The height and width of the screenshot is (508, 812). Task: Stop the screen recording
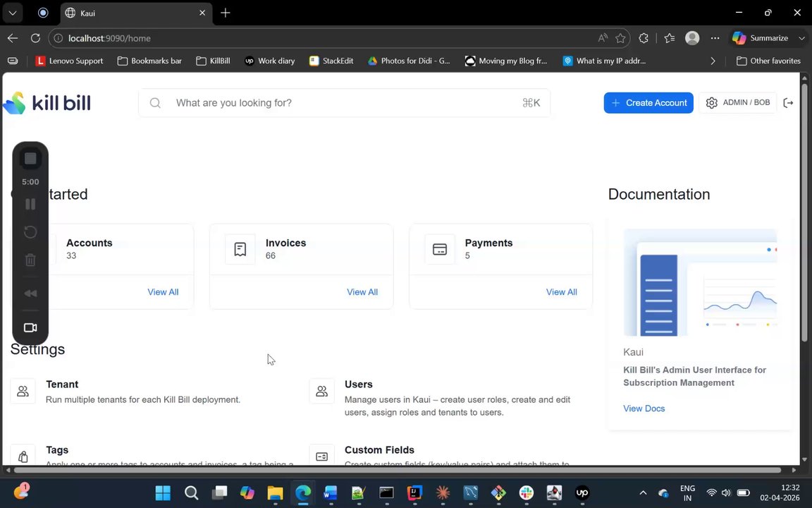(x=30, y=159)
